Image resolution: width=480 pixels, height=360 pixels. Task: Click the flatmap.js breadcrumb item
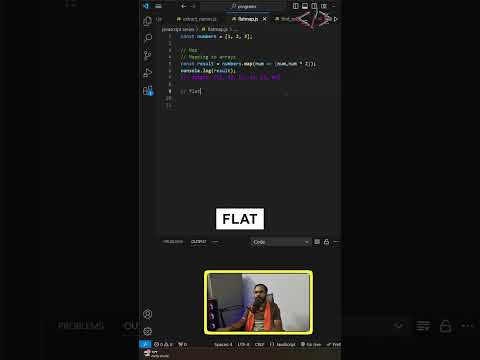214,29
